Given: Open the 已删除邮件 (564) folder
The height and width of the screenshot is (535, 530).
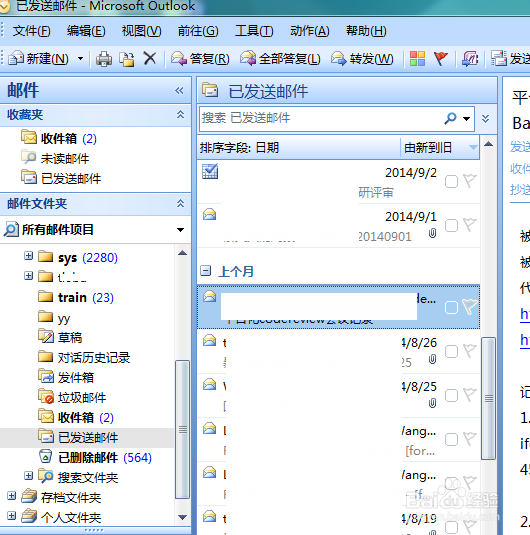Looking at the screenshot, I should pos(95,457).
